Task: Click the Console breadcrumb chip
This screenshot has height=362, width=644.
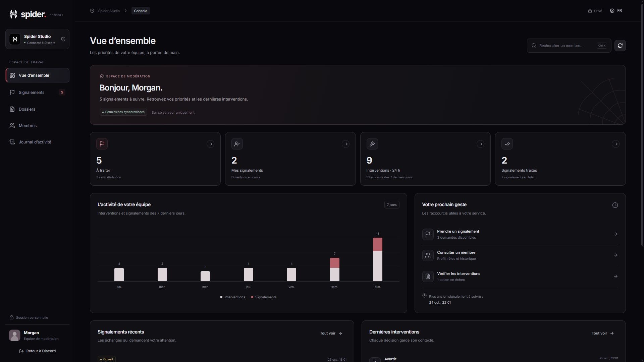Action: [x=141, y=11]
